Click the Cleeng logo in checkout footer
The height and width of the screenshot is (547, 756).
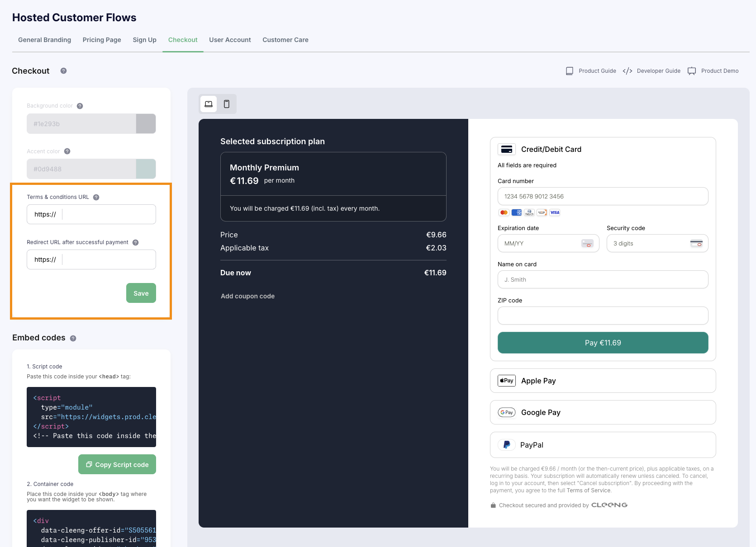(609, 505)
